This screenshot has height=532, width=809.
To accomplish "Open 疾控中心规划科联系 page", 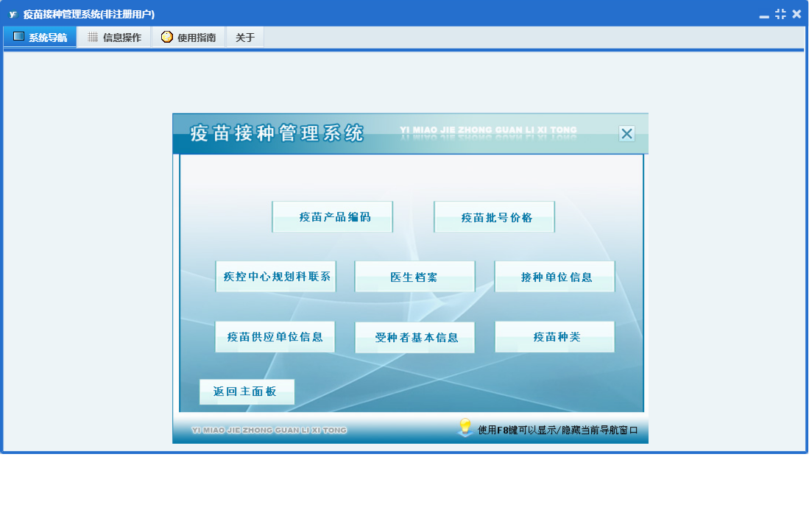I will coord(275,277).
